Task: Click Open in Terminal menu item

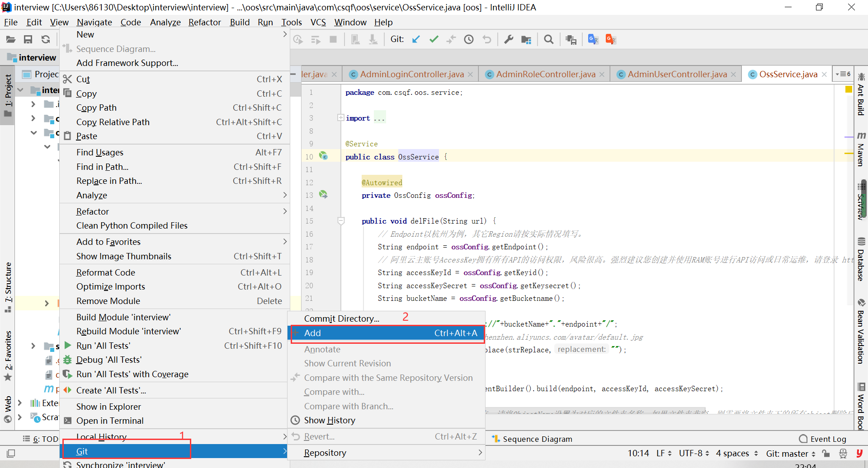Action: 174,421
